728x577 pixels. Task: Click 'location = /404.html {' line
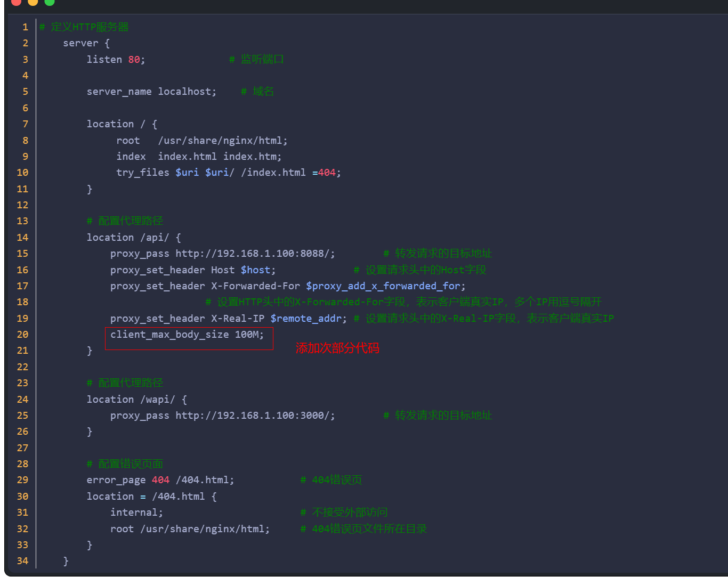pyautogui.click(x=152, y=497)
